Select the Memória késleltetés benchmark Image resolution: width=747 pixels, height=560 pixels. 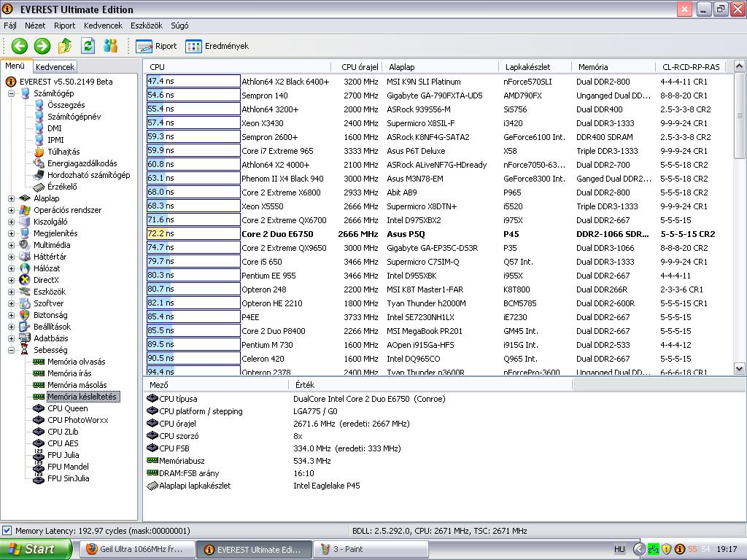click(x=82, y=397)
